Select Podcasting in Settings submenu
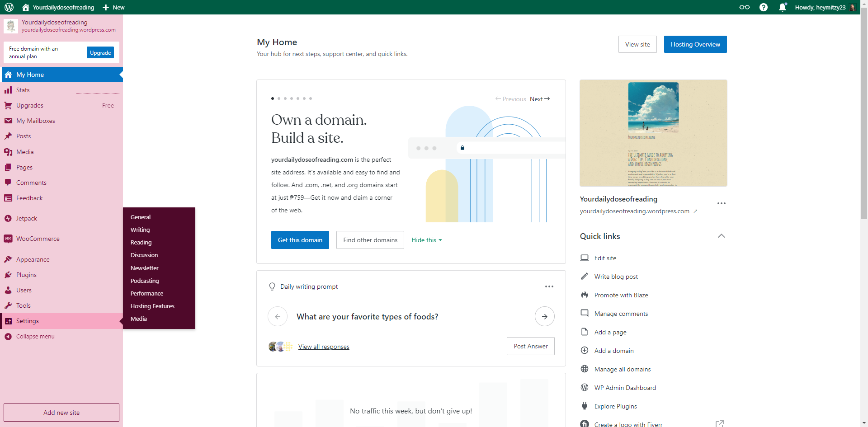 (145, 281)
